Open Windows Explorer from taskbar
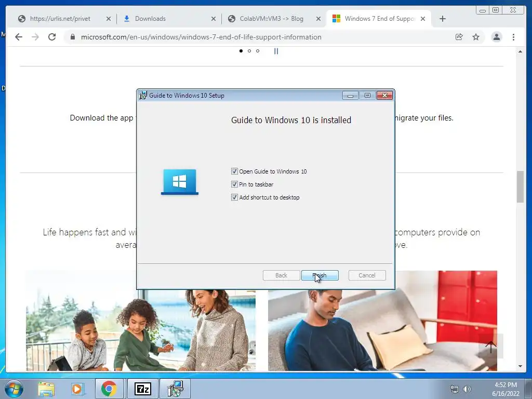The height and width of the screenshot is (399, 532). [46, 389]
